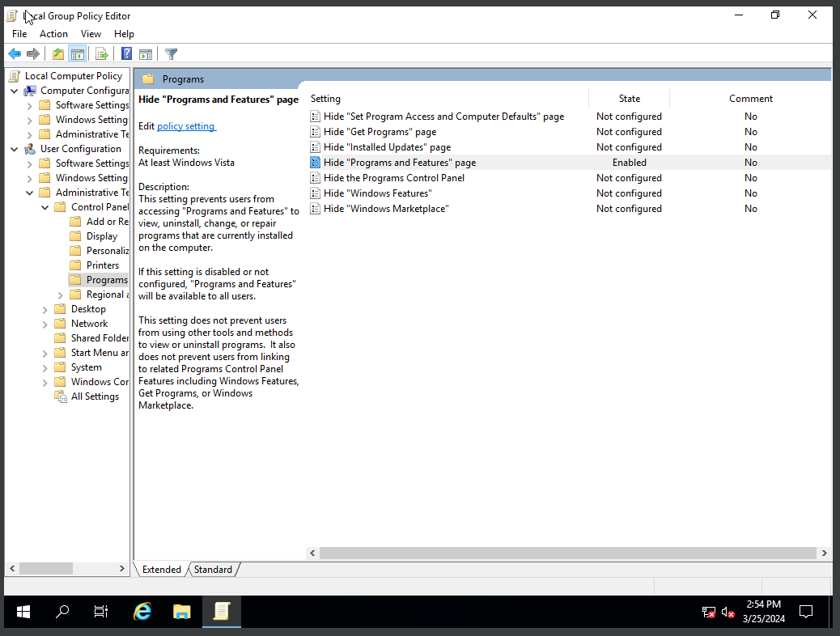This screenshot has height=636, width=840.
Task: Select the Printers folder in tree
Action: 103,265
